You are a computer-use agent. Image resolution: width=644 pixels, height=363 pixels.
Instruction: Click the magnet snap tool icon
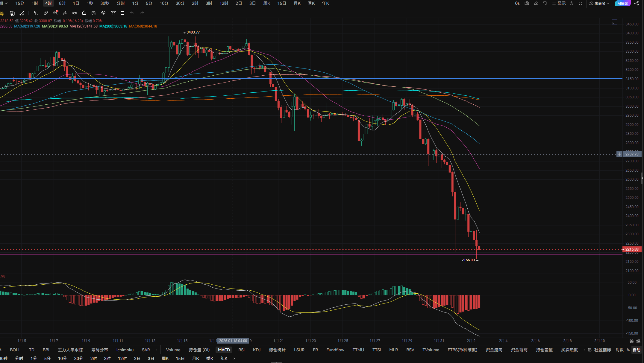(x=103, y=13)
